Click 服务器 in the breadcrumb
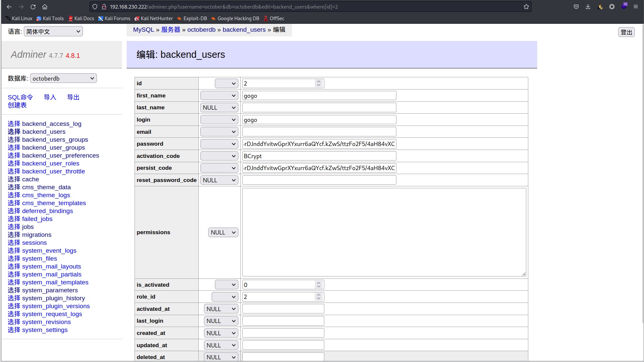This screenshot has width=644, height=362. (171, 30)
